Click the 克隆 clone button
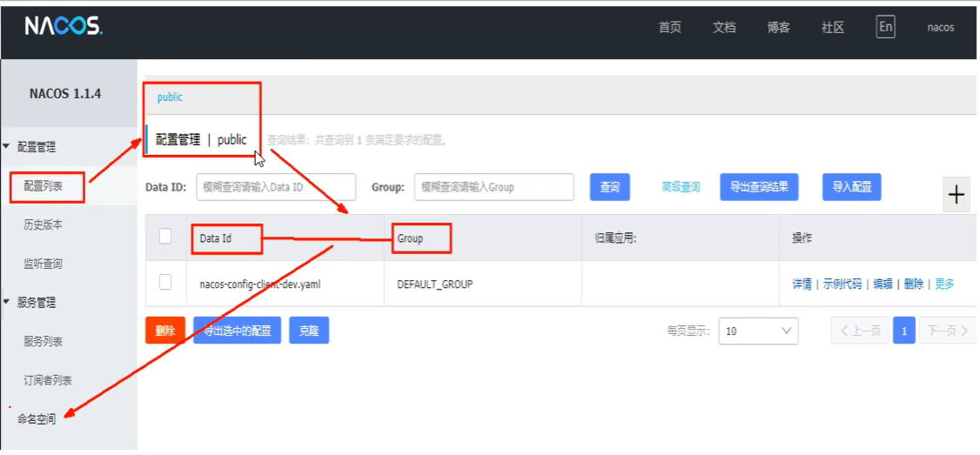Screen dimensions: 980x455 coord(309,331)
